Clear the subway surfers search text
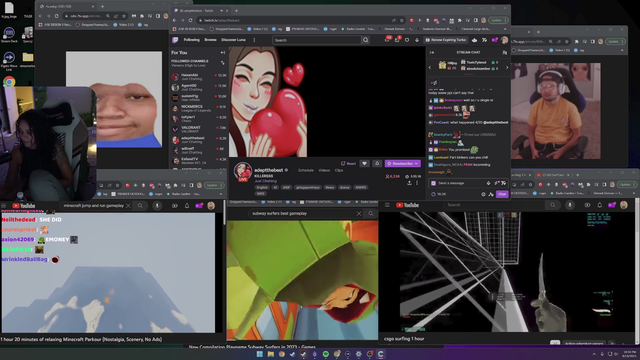The height and width of the screenshot is (360, 640). pos(359,213)
